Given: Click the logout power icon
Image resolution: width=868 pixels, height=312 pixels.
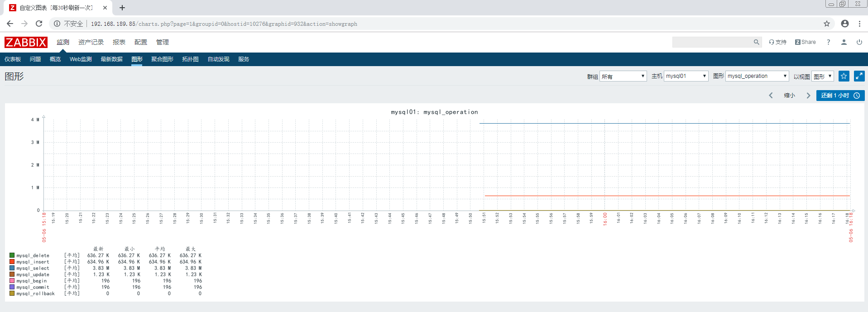Looking at the screenshot, I should [859, 42].
